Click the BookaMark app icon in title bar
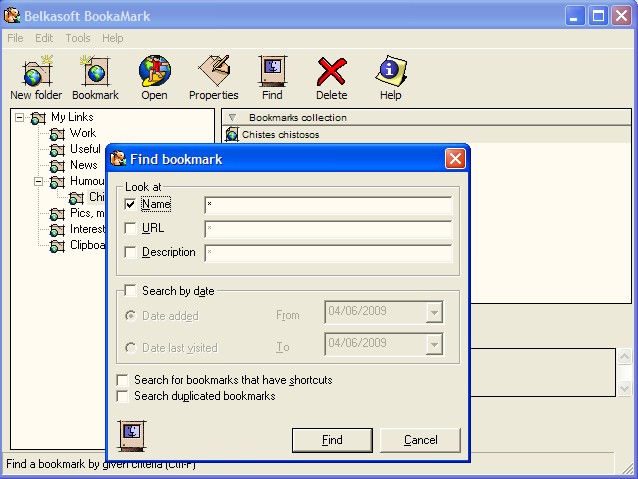Screen dimensions: 638x479 (12, 15)
